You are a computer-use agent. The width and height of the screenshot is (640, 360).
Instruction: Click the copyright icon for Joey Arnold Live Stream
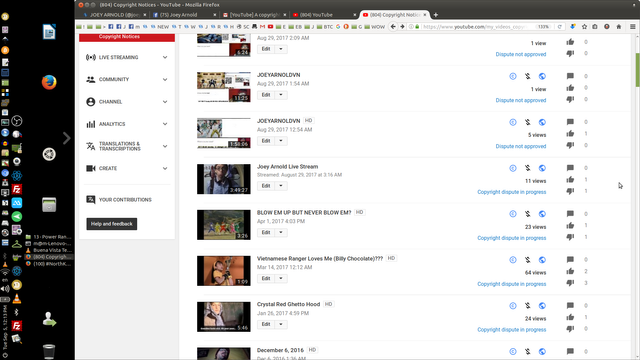click(513, 168)
